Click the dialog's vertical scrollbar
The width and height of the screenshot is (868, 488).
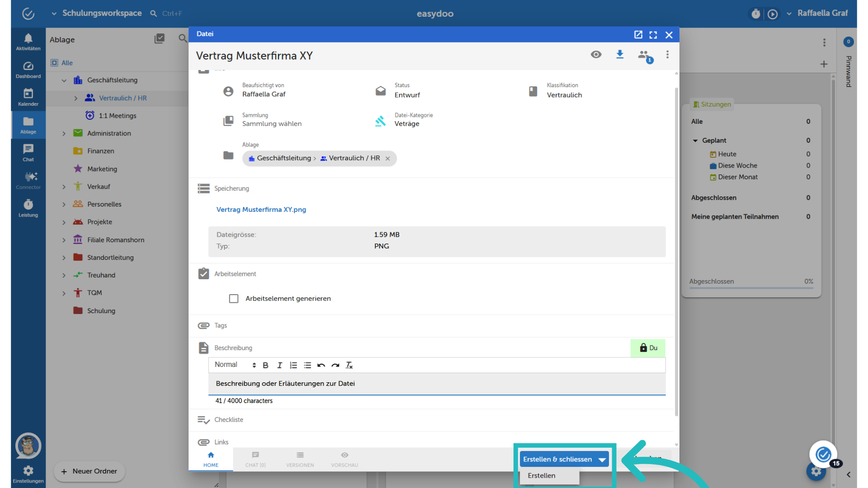point(676,252)
